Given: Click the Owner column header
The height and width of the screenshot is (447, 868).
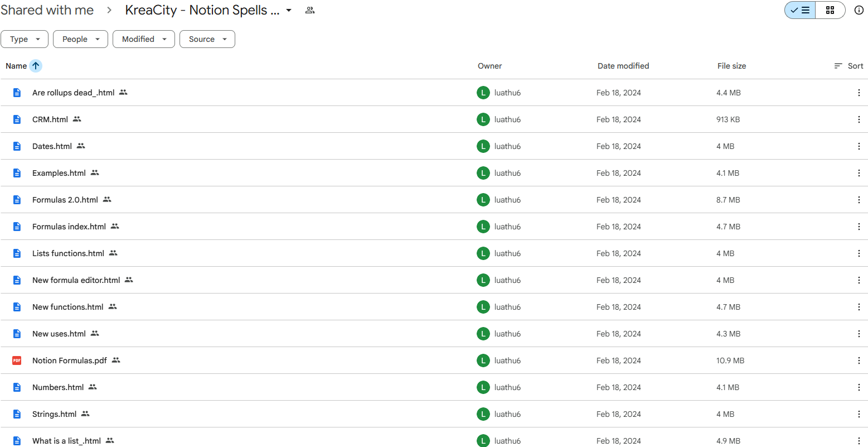Looking at the screenshot, I should coord(489,66).
